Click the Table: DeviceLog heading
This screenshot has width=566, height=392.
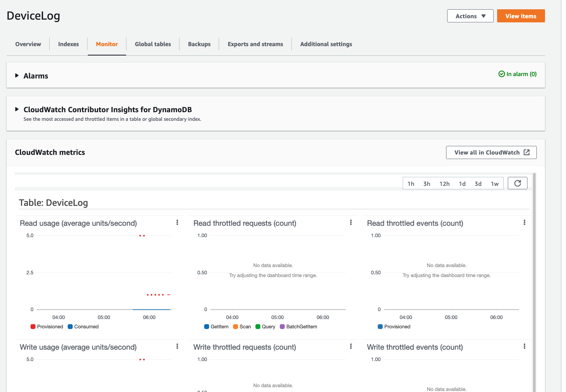pos(53,203)
